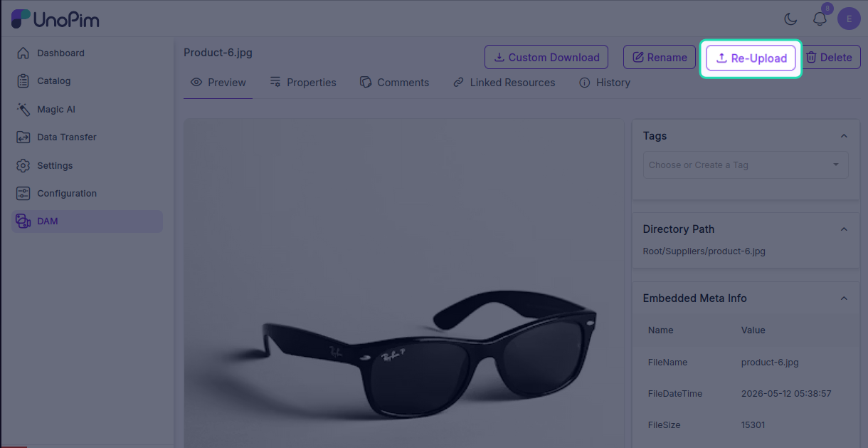Viewport: 868px width, 448px height.
Task: Collapse the Tags panel chevron
Action: 844,136
